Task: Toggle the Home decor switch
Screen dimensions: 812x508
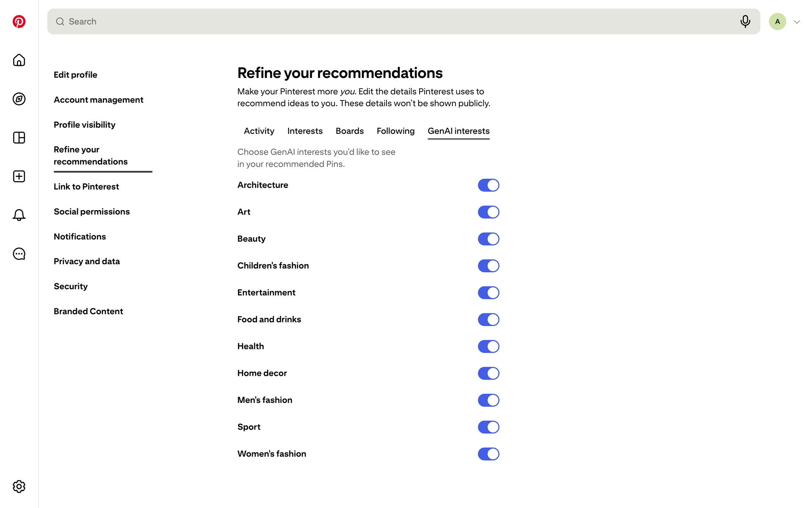Action: pyautogui.click(x=488, y=373)
